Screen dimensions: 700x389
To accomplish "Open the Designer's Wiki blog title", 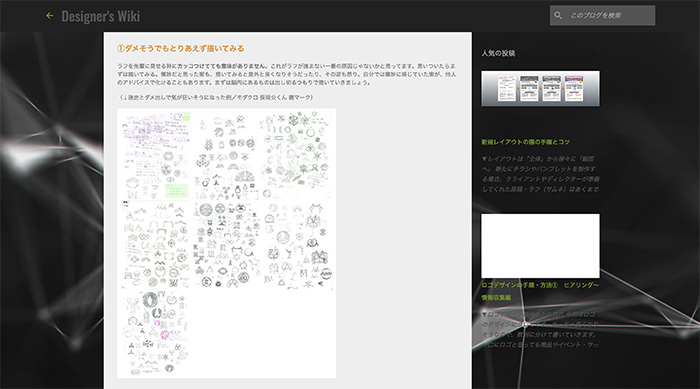I will (100, 16).
